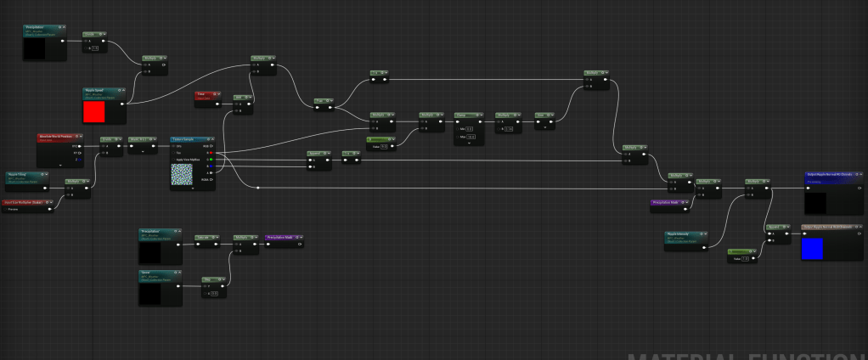Click the Texture Sample red R output pin
This screenshot has width=868, height=360.
[x=212, y=153]
